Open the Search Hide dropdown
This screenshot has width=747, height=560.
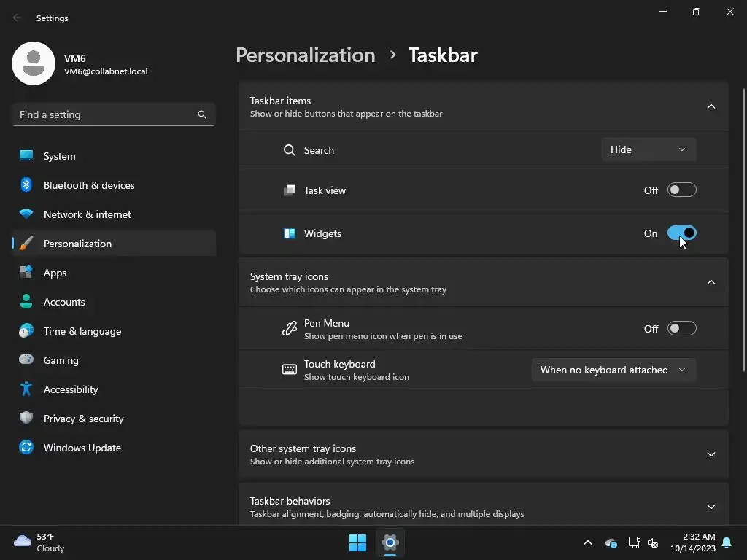click(649, 149)
